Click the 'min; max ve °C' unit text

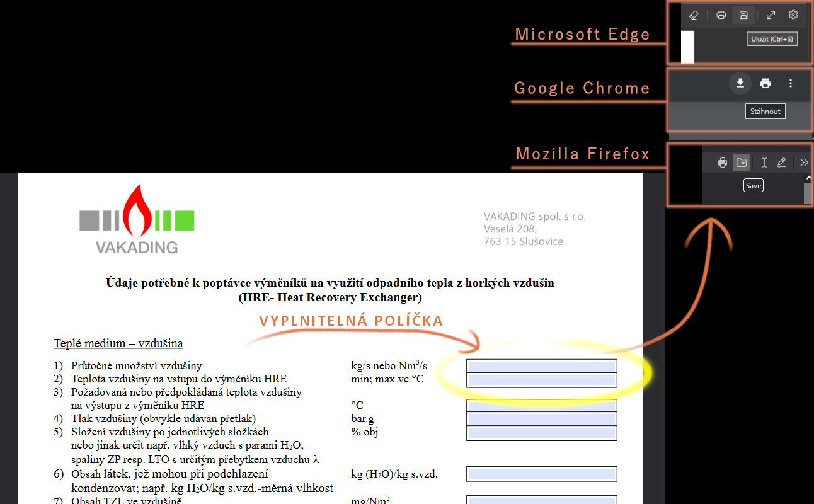387,379
